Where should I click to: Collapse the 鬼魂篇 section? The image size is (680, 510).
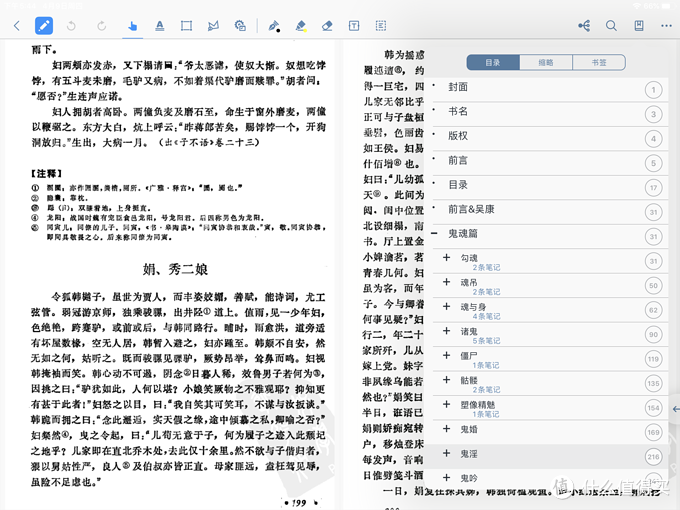coord(434,233)
